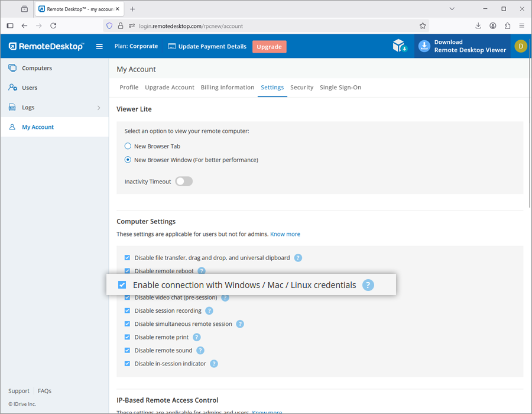Click help icon beside Disable session recording
Screen dimensions: 532x414
tap(209, 310)
